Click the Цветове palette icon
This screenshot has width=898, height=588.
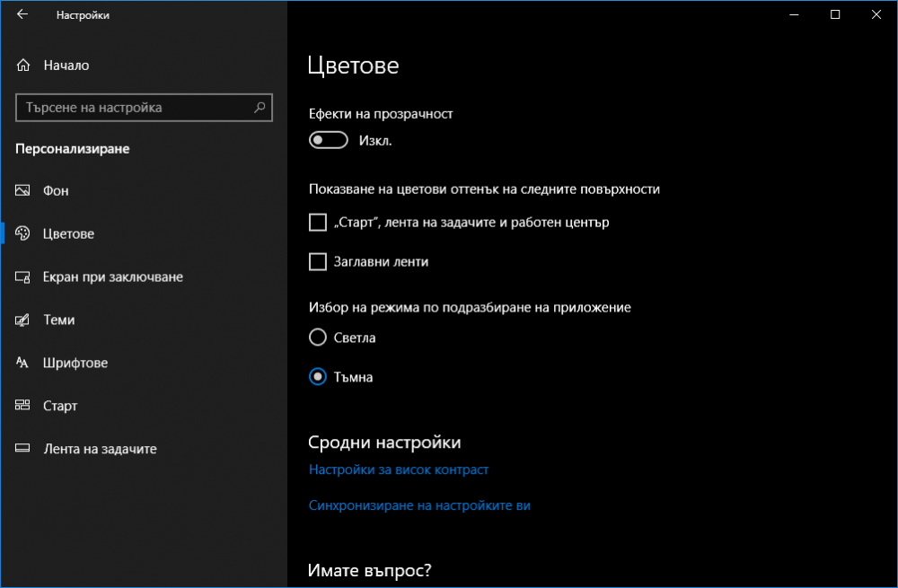point(22,233)
